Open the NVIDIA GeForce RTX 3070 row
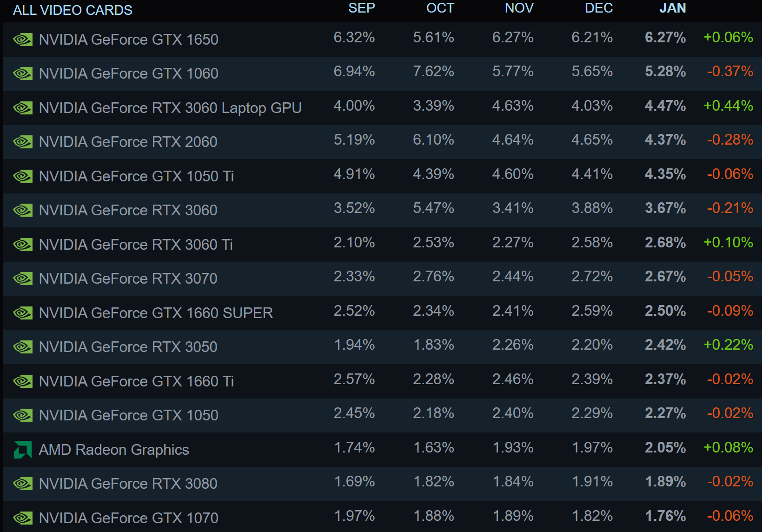Viewport: 762px width, 532px height. click(x=128, y=279)
